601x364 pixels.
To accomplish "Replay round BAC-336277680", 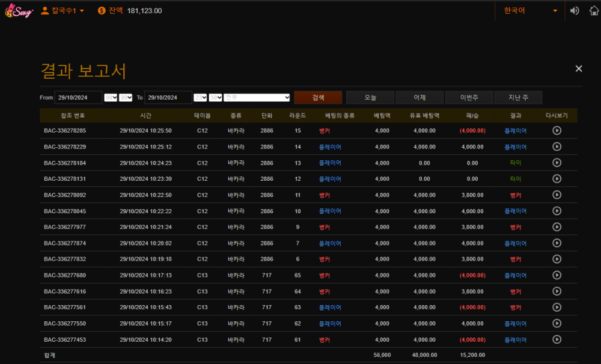I will [557, 275].
